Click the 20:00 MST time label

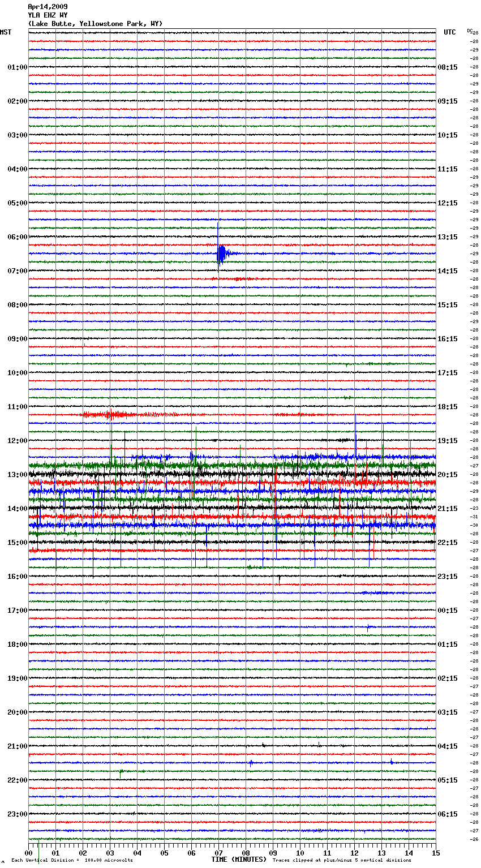(17, 712)
